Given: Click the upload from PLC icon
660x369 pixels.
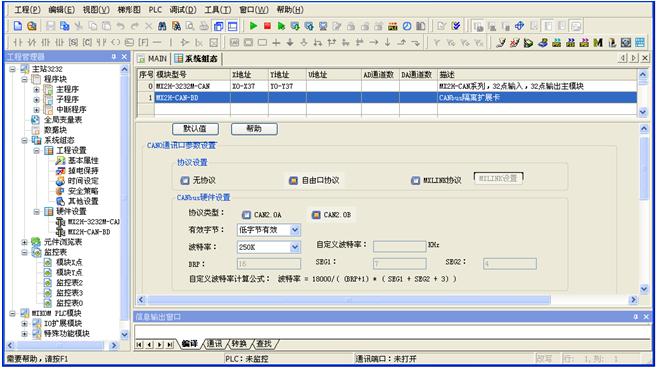Looking at the screenshot, I should (309, 26).
